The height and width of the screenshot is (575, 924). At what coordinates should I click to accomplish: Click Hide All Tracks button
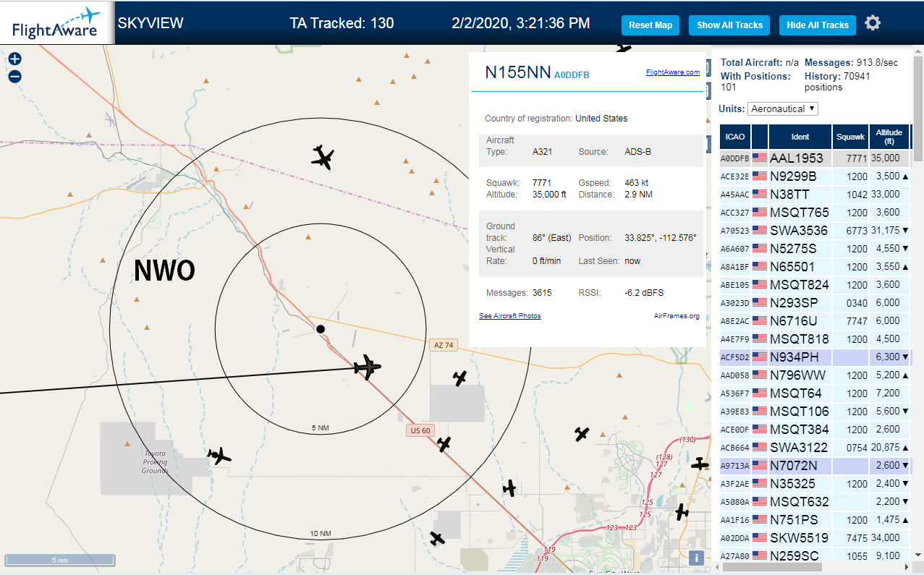(818, 25)
